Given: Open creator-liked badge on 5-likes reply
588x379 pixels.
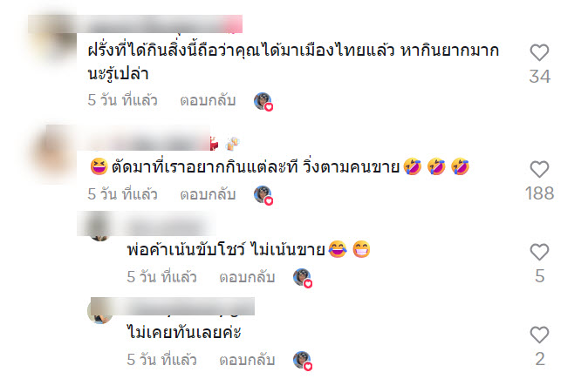Looking at the screenshot, I should (x=303, y=278).
